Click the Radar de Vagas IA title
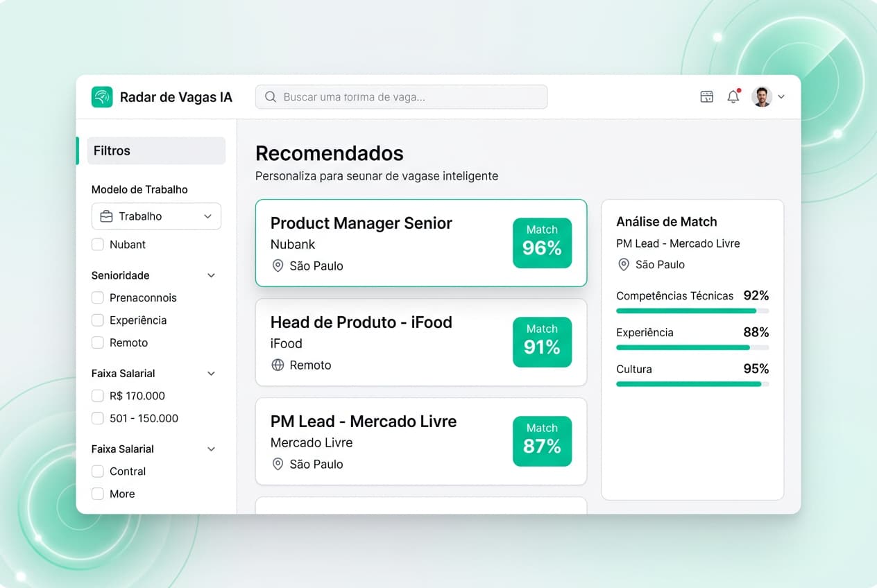Viewport: 877px width, 588px height. [x=176, y=97]
